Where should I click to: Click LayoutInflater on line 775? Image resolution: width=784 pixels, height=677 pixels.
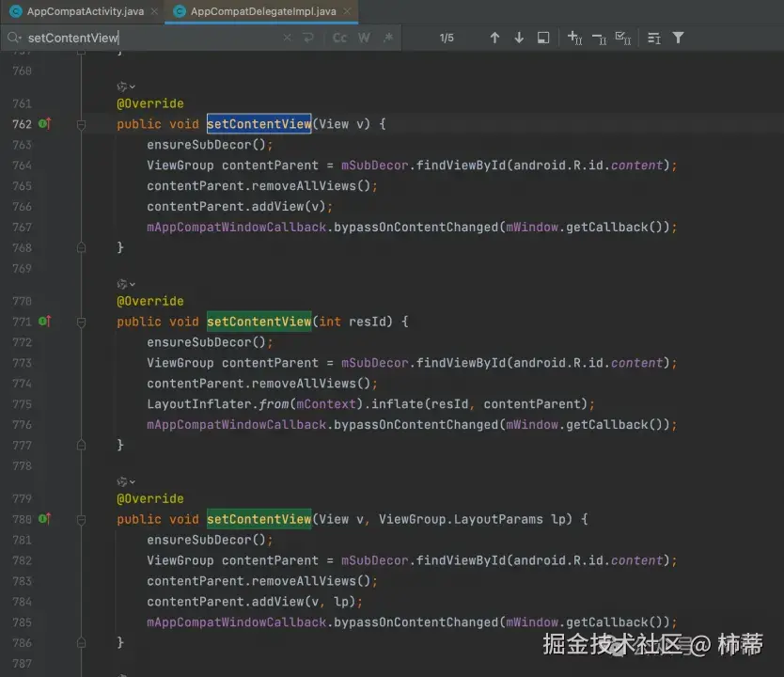199,404
